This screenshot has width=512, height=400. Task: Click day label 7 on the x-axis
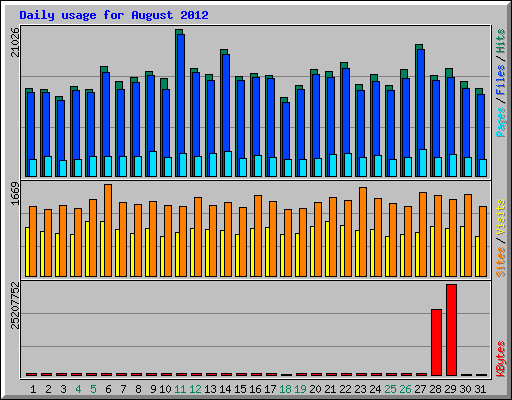coord(123,389)
